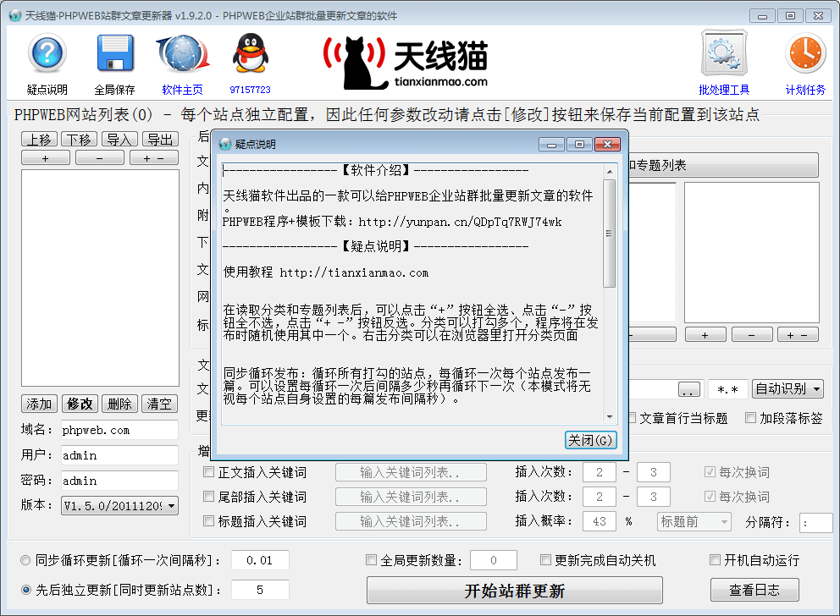Open the 疑点说明 help icon
The width and height of the screenshot is (840, 616).
[47, 53]
